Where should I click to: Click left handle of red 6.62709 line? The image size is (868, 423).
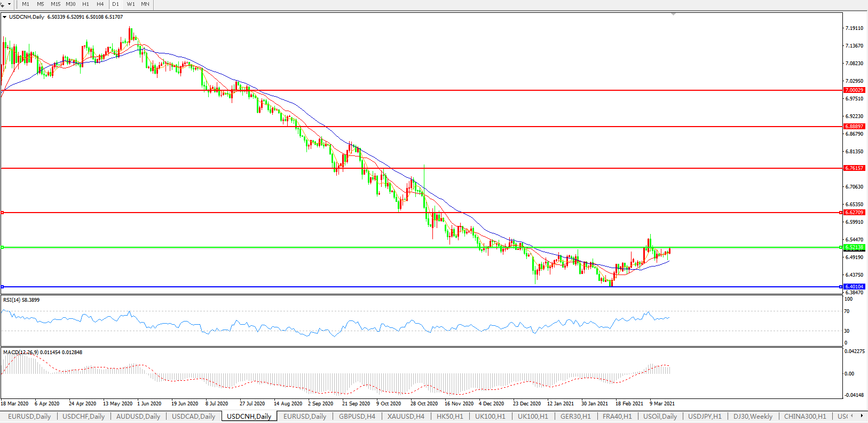pos(3,213)
